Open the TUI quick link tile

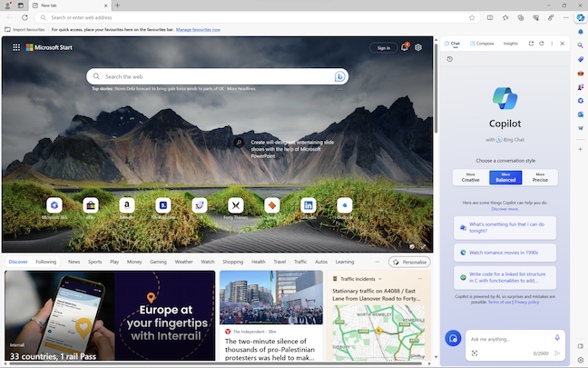tap(199, 205)
